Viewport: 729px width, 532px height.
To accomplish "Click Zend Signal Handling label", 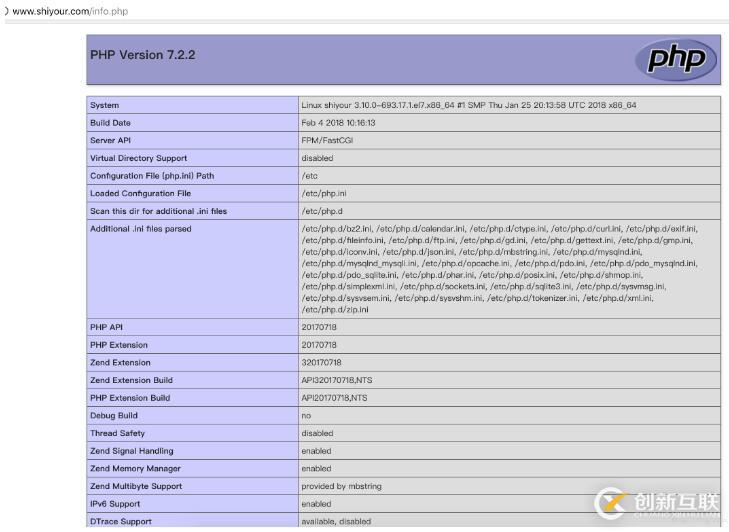I will (x=132, y=451).
